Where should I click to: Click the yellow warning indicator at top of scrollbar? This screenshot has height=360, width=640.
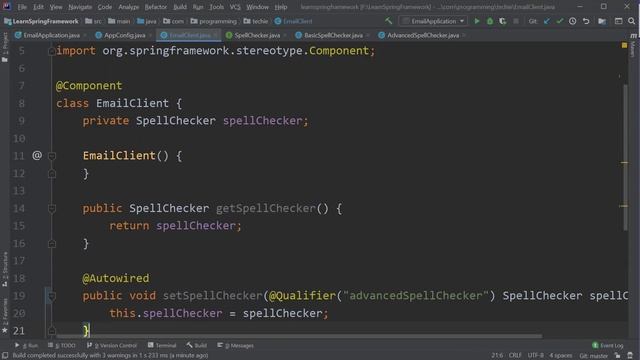(x=624, y=45)
